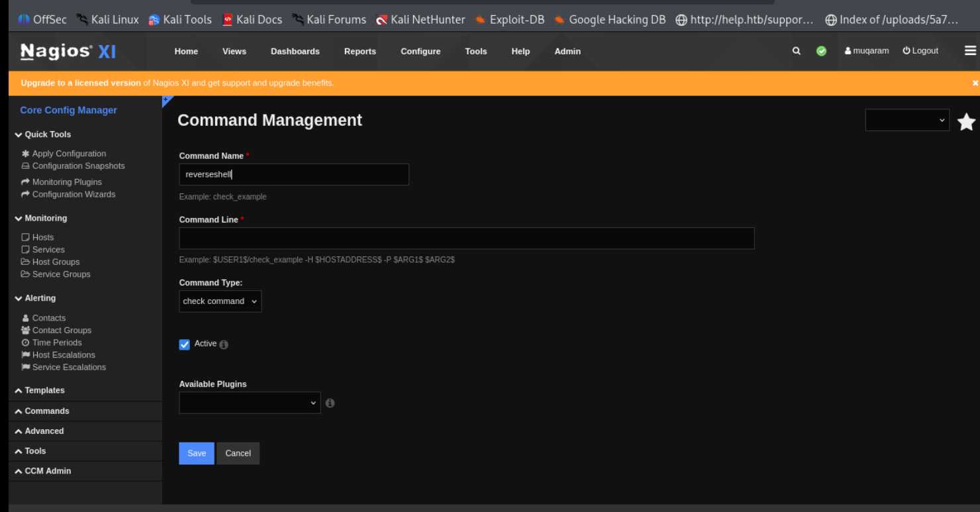Click the green system status check icon
This screenshot has height=512, width=980.
click(x=821, y=51)
